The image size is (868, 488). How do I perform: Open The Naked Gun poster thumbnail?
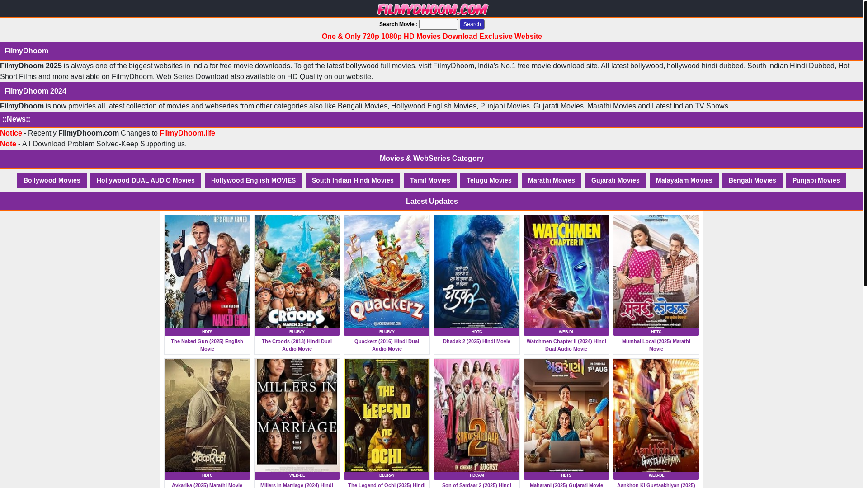(x=207, y=271)
